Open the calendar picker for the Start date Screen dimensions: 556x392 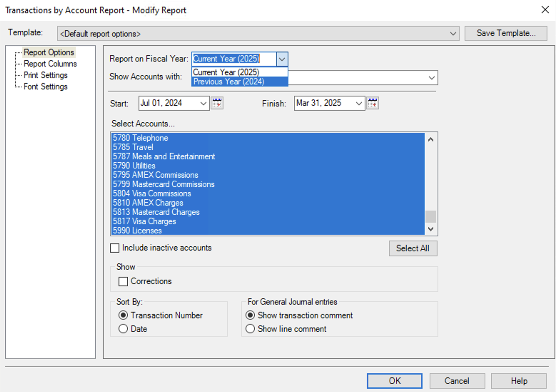(x=217, y=103)
